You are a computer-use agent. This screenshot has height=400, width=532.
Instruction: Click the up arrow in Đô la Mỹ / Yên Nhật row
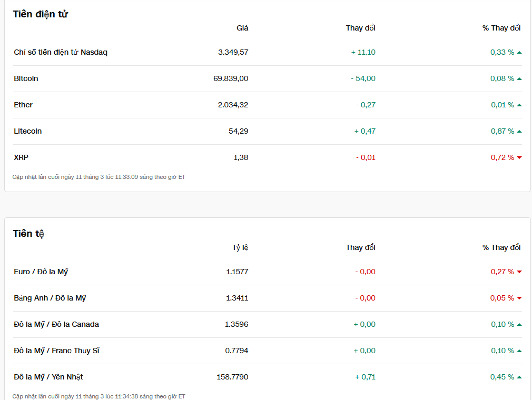pos(519,377)
